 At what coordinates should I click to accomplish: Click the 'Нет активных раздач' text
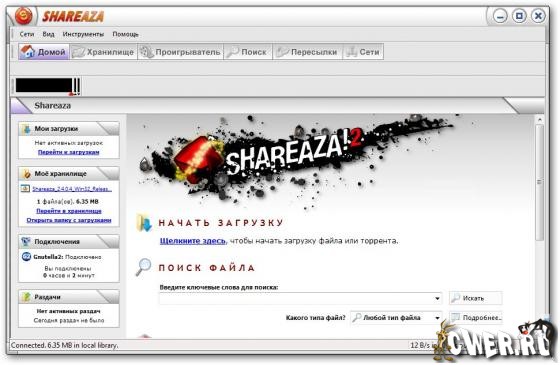[68, 311]
